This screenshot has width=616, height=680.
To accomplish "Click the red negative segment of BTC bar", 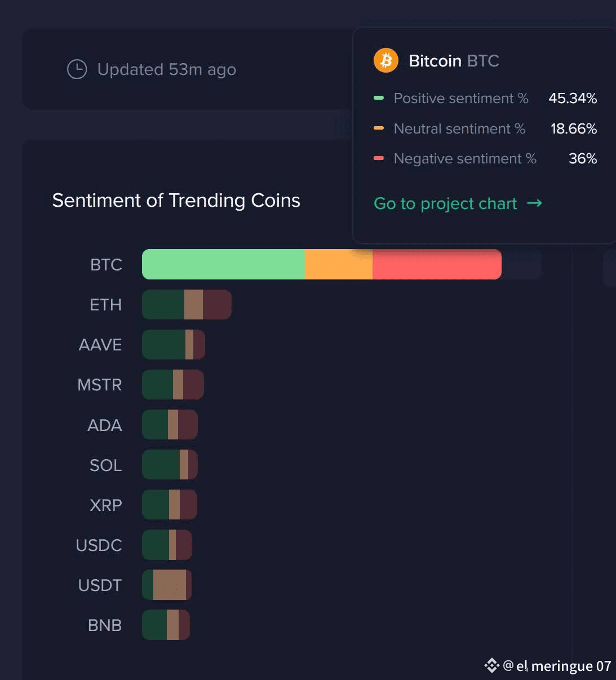I will coord(437,264).
